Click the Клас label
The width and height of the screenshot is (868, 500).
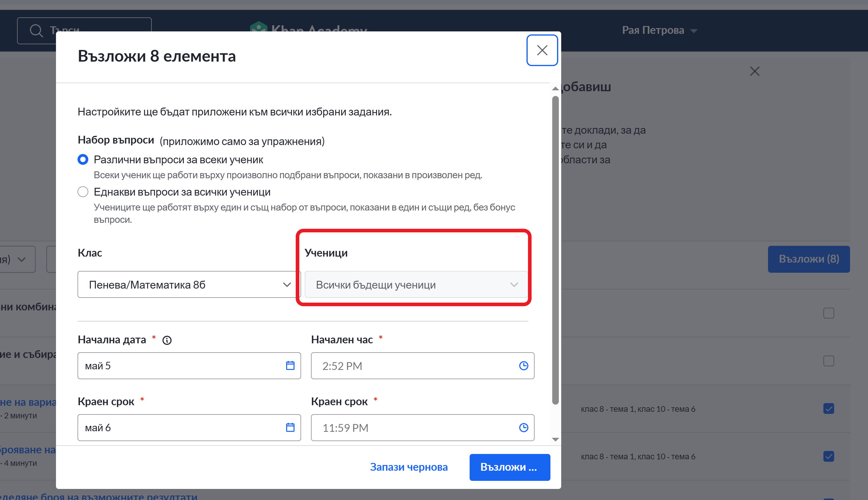point(90,253)
